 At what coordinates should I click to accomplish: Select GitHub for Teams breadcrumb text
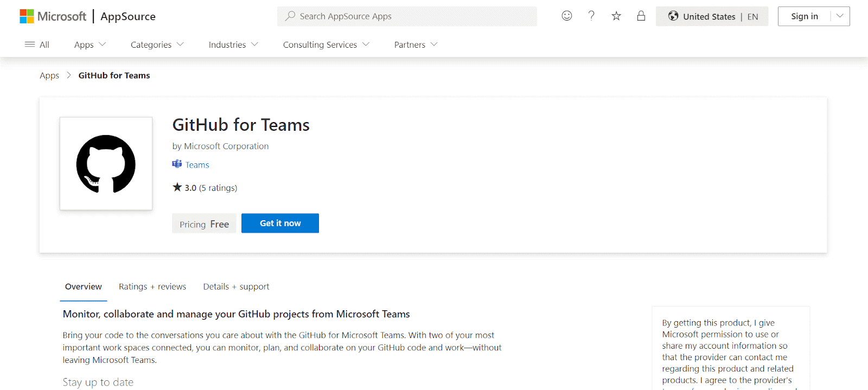[114, 75]
